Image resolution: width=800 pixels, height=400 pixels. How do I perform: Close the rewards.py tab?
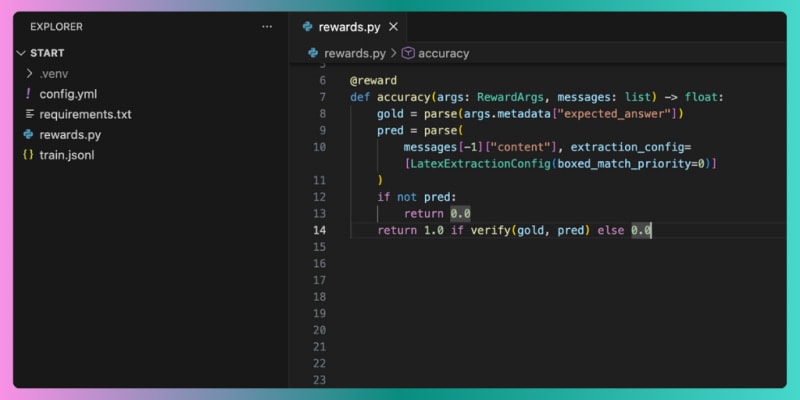393,27
